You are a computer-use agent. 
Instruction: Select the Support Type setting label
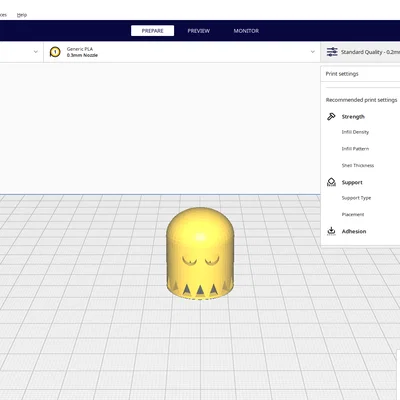point(356,198)
